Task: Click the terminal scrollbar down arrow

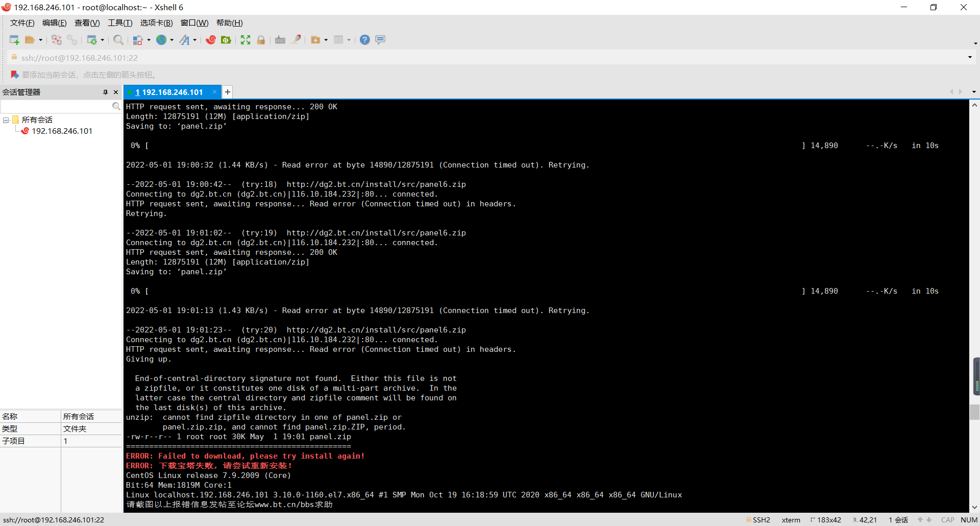Action: [x=974, y=508]
